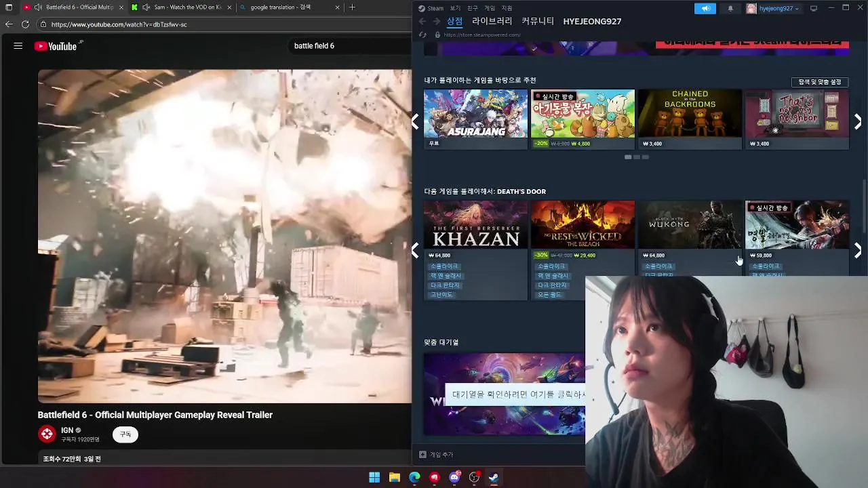Click the Steam Big Picture monitor icon
This screenshot has height=488, width=868.
click(x=814, y=8)
